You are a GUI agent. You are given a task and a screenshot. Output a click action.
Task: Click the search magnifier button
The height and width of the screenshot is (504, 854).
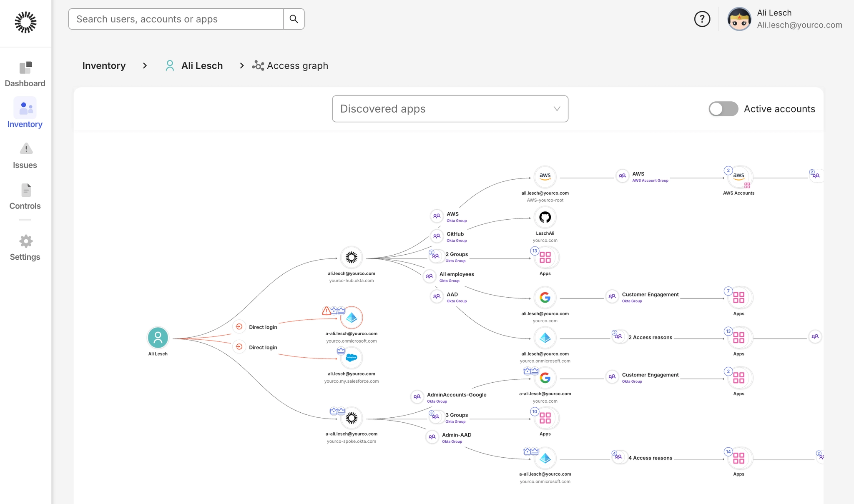point(294,19)
